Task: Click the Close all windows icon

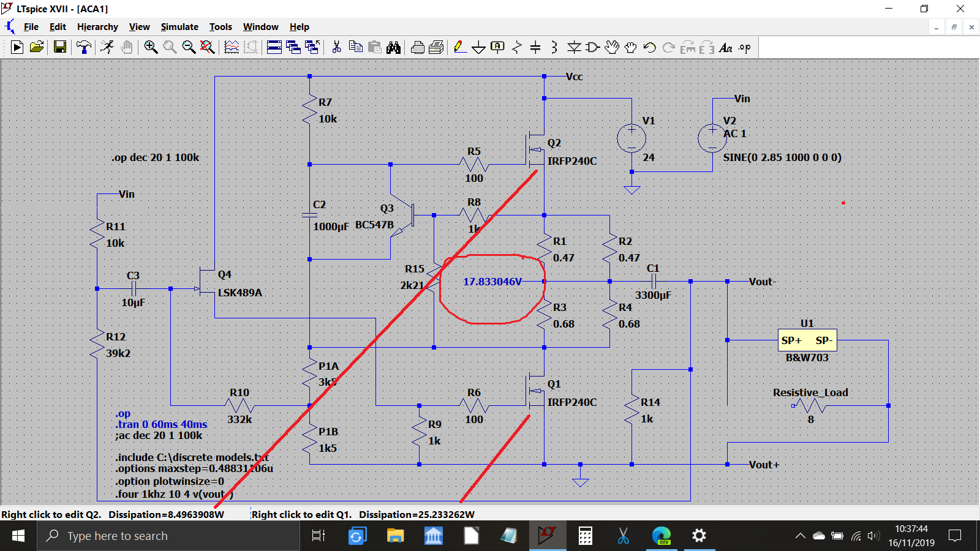Action: click(x=312, y=47)
